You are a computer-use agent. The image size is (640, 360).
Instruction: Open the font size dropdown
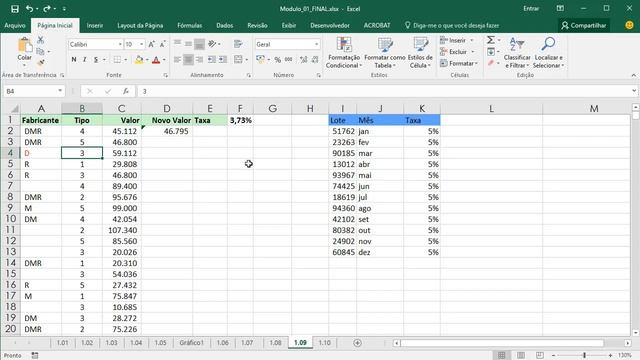[142, 44]
